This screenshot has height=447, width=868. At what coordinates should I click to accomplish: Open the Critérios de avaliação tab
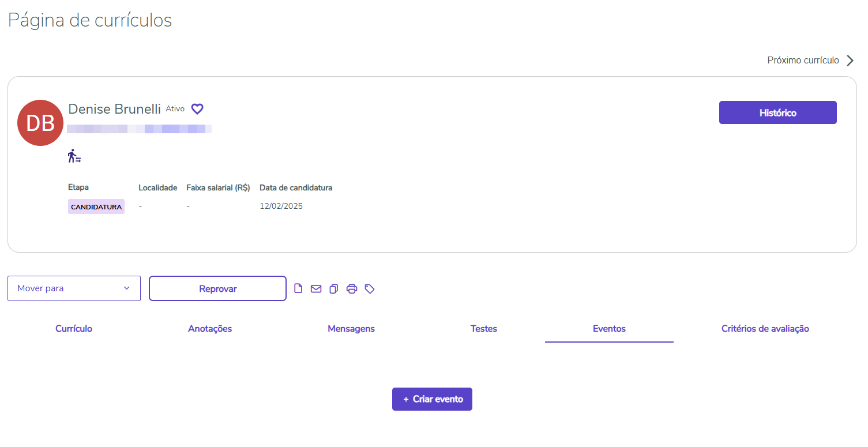click(765, 329)
